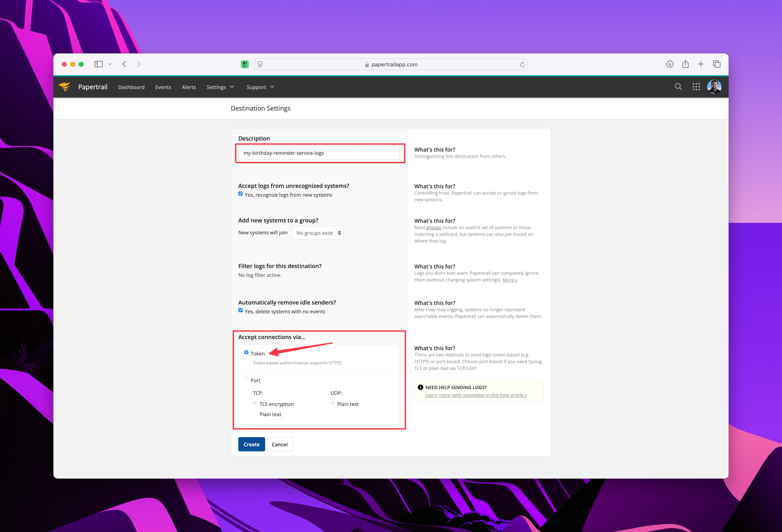
Task: Expand the sidebar tab group chevron
Action: tap(110, 64)
